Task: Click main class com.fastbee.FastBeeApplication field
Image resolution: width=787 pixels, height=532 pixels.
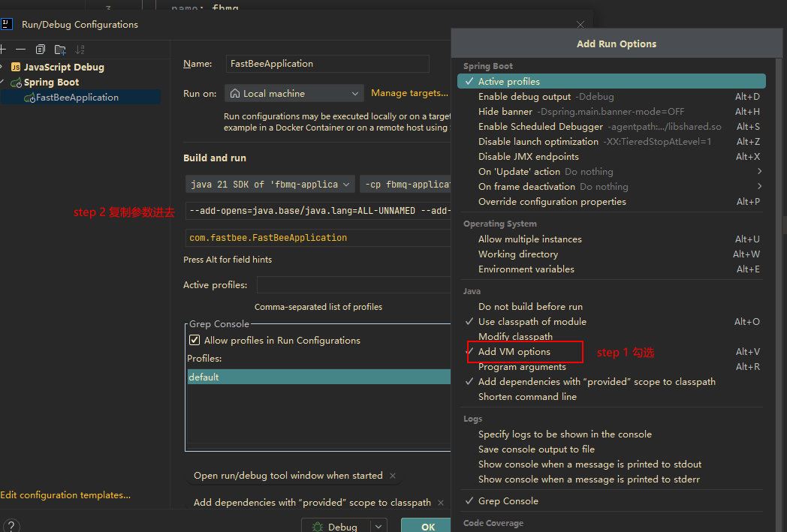Action: click(x=318, y=238)
